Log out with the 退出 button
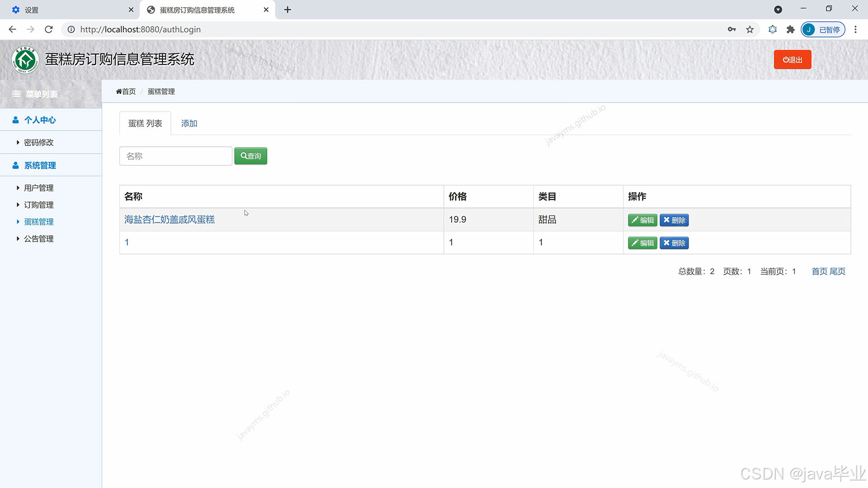 [x=793, y=60]
